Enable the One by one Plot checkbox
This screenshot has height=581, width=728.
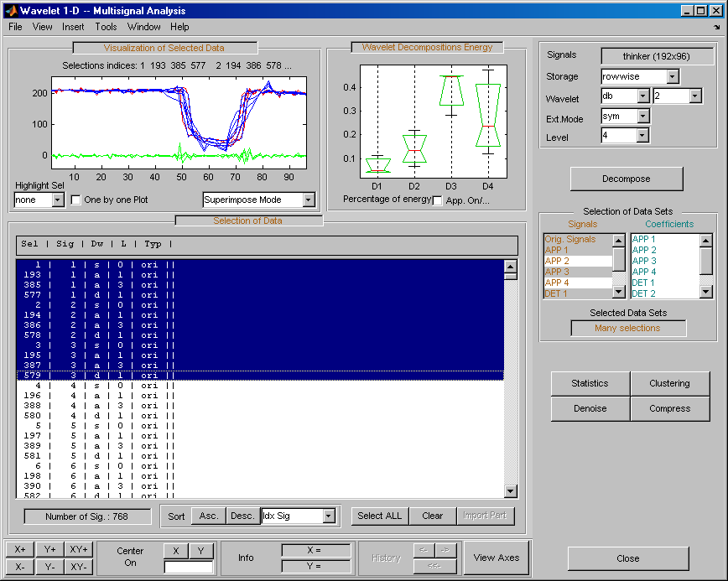click(x=76, y=200)
